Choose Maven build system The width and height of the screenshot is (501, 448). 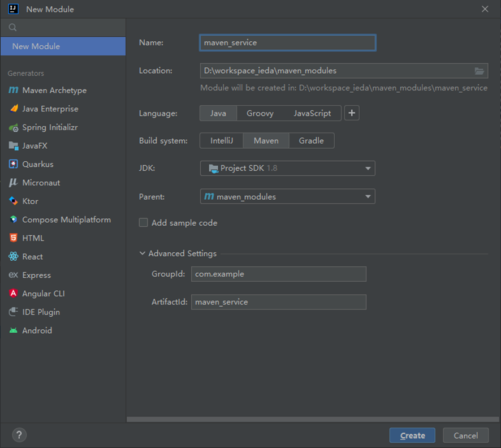point(266,141)
